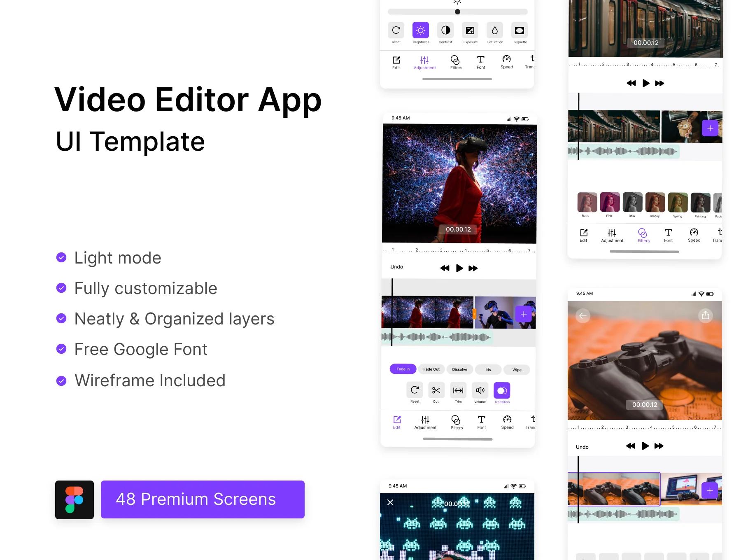Select the Fade In transition pill
This screenshot has width=741, height=560.
pyautogui.click(x=403, y=369)
